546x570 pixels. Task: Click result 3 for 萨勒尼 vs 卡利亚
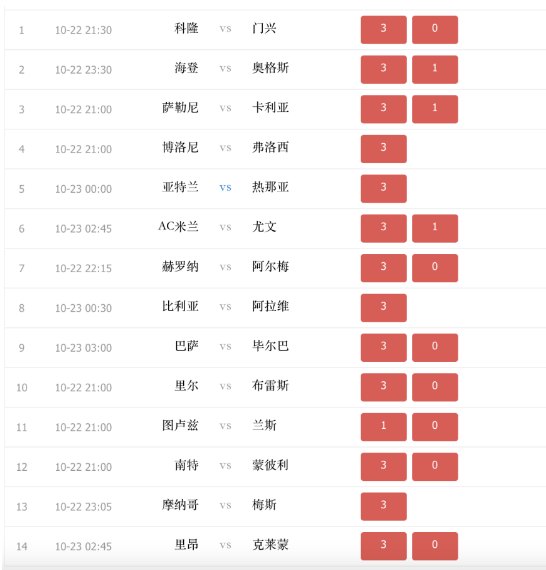coord(384,109)
